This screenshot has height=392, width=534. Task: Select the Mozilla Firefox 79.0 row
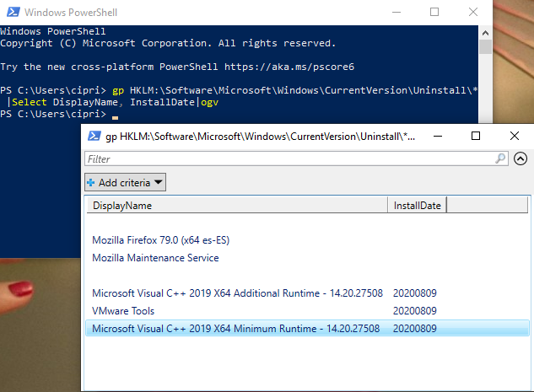[x=308, y=240]
